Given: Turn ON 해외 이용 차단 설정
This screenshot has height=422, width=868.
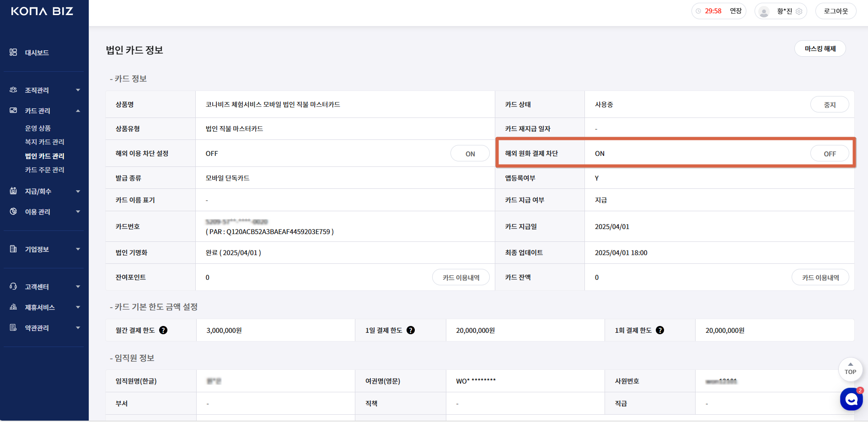Looking at the screenshot, I should click(470, 154).
